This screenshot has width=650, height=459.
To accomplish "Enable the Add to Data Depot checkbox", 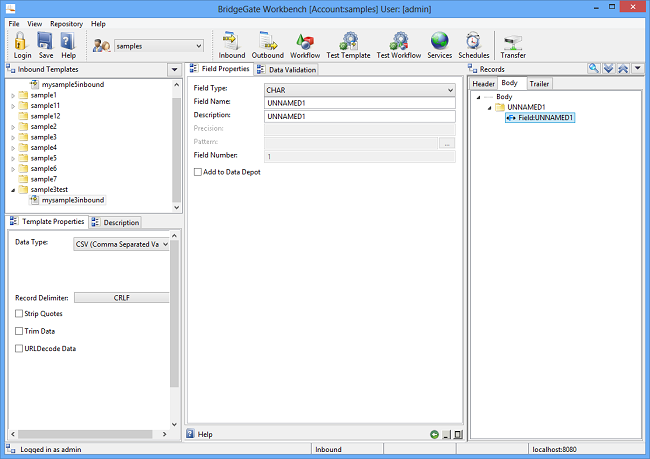I will click(198, 172).
